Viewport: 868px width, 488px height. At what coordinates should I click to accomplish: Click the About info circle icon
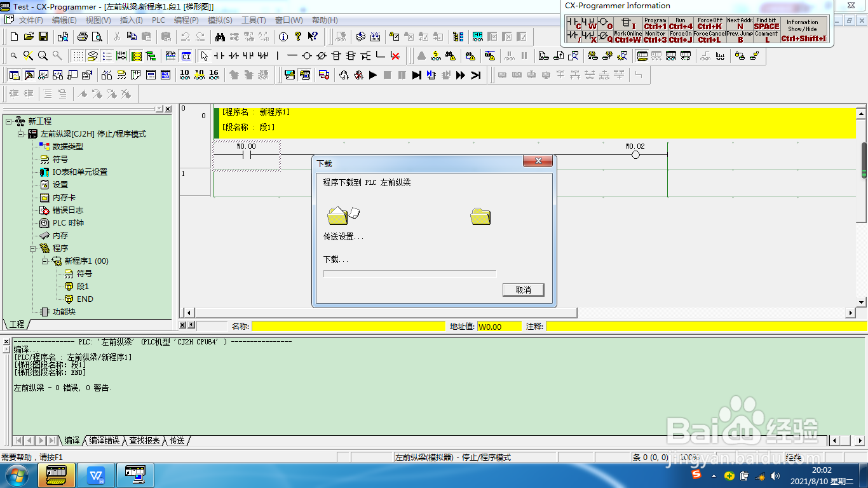click(283, 36)
